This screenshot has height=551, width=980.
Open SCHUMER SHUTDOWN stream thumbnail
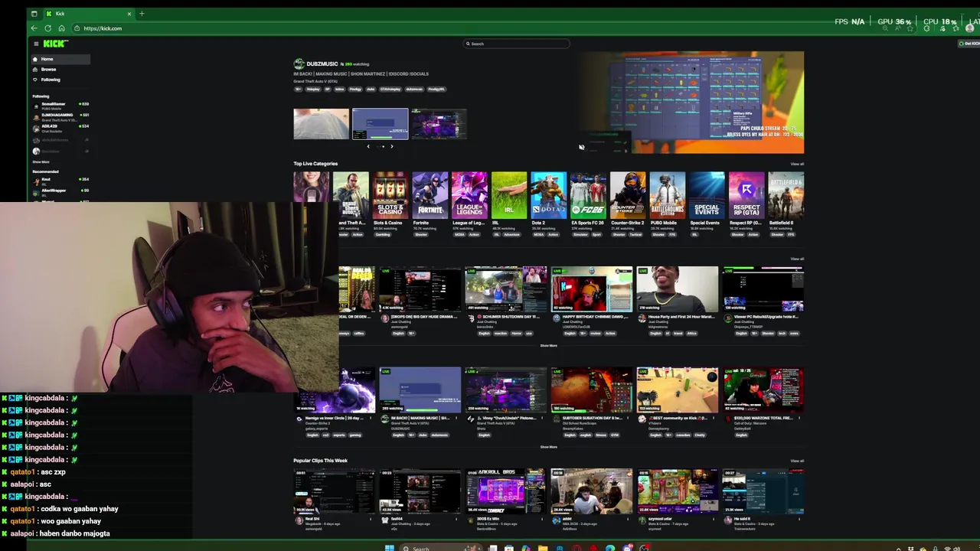[x=506, y=289]
